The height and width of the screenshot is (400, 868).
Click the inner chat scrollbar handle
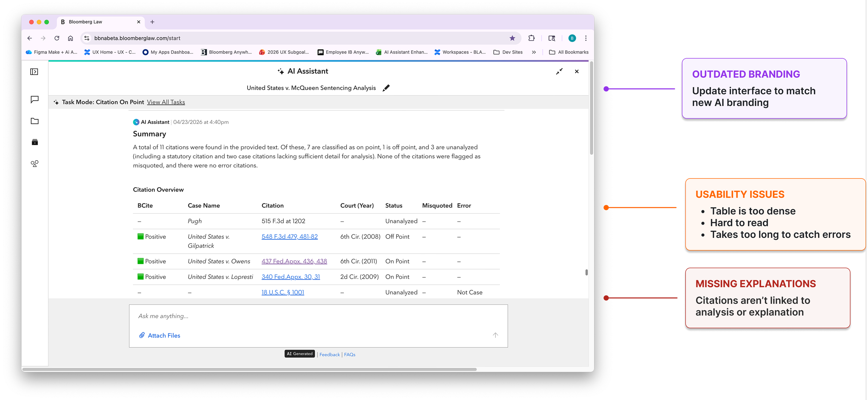(x=586, y=273)
